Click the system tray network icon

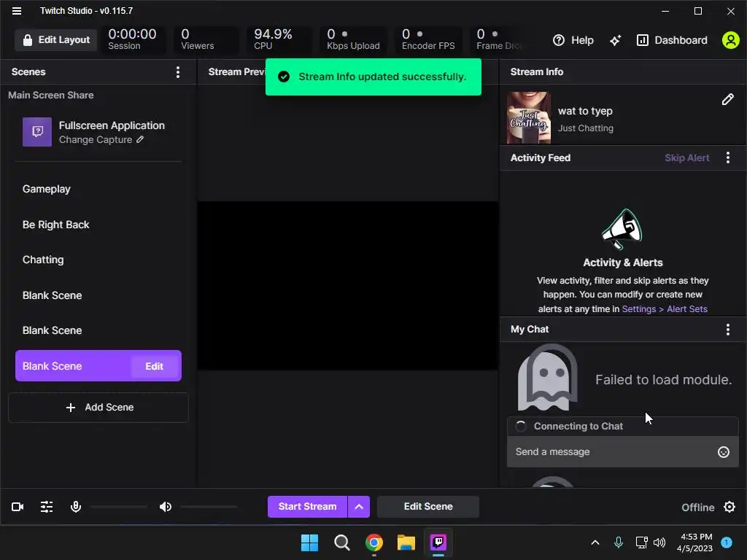point(641,542)
